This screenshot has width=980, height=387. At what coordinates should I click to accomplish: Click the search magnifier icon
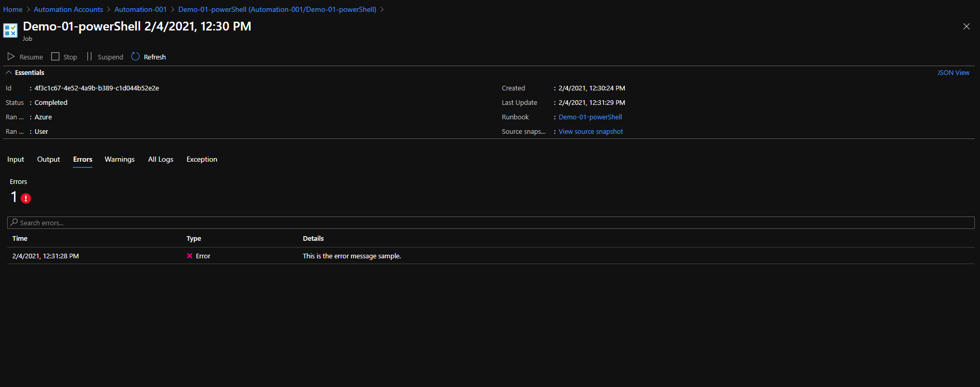[14, 222]
